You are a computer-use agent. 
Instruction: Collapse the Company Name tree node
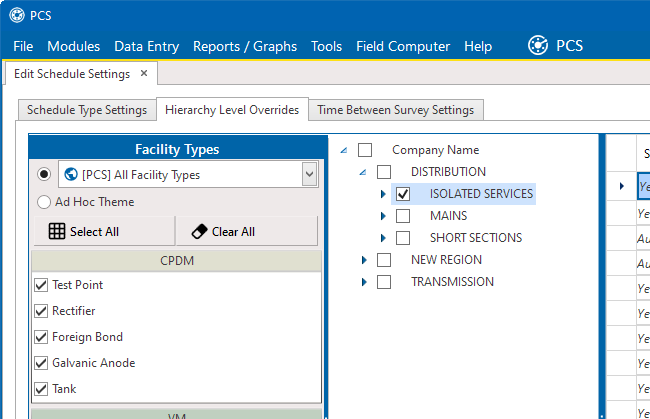344,150
